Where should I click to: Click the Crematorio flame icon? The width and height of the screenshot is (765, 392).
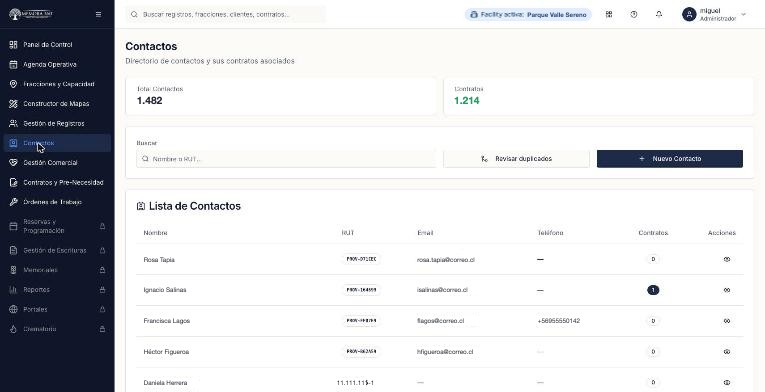click(x=14, y=329)
